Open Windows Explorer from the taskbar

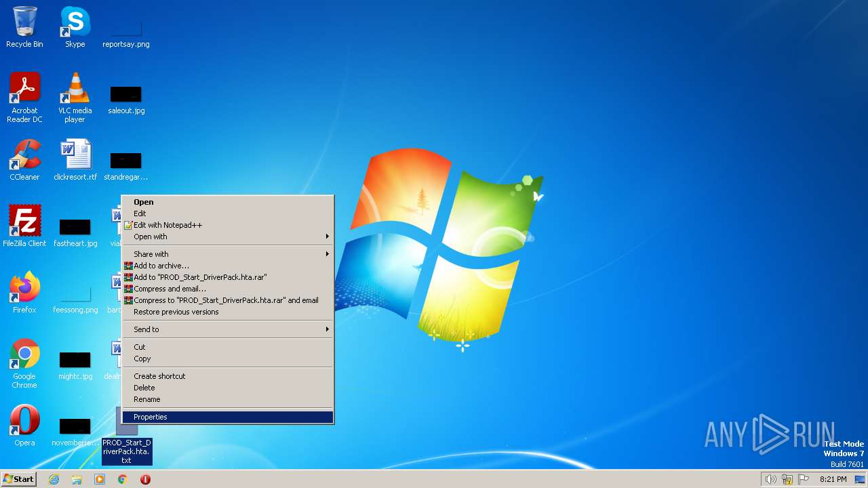click(x=77, y=479)
